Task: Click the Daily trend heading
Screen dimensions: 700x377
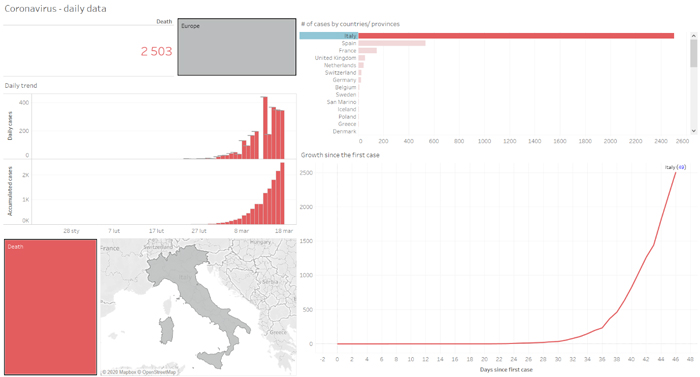Action: pos(21,85)
